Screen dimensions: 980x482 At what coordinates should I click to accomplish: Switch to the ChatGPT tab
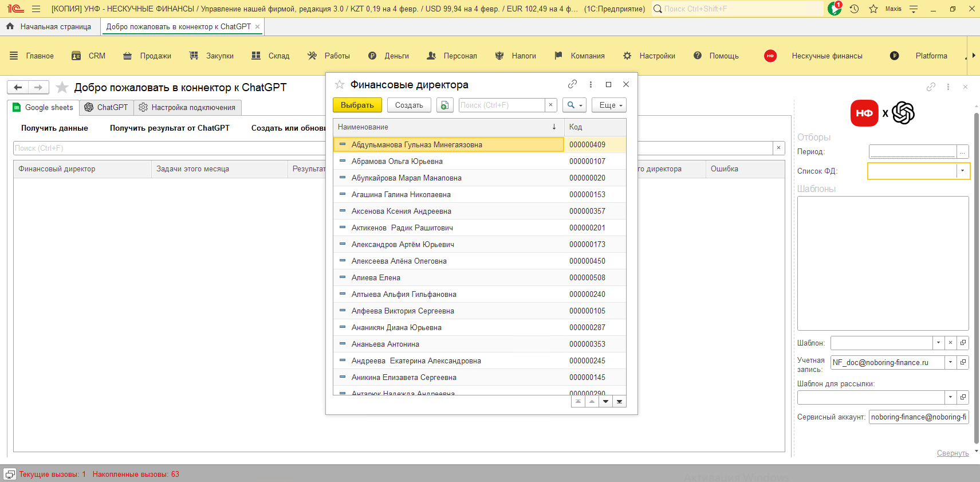(107, 107)
